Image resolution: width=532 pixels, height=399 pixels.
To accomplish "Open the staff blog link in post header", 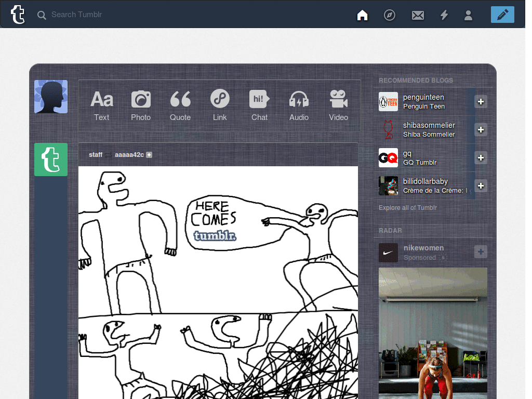I will 96,155.
